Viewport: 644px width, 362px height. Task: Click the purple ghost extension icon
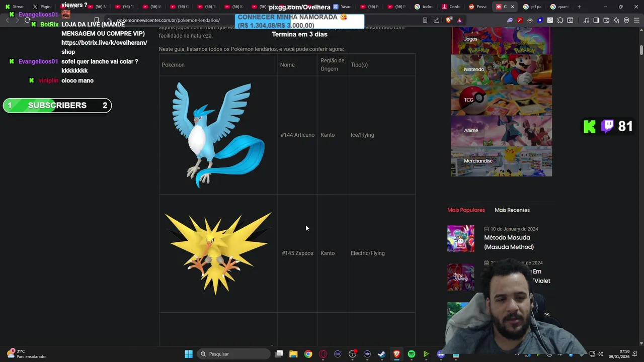[510, 20]
